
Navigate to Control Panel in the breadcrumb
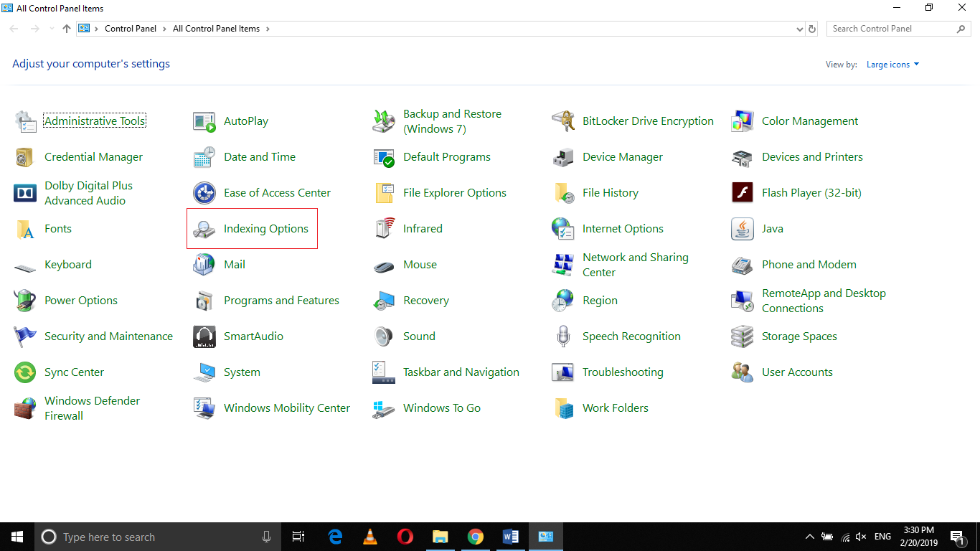131,28
